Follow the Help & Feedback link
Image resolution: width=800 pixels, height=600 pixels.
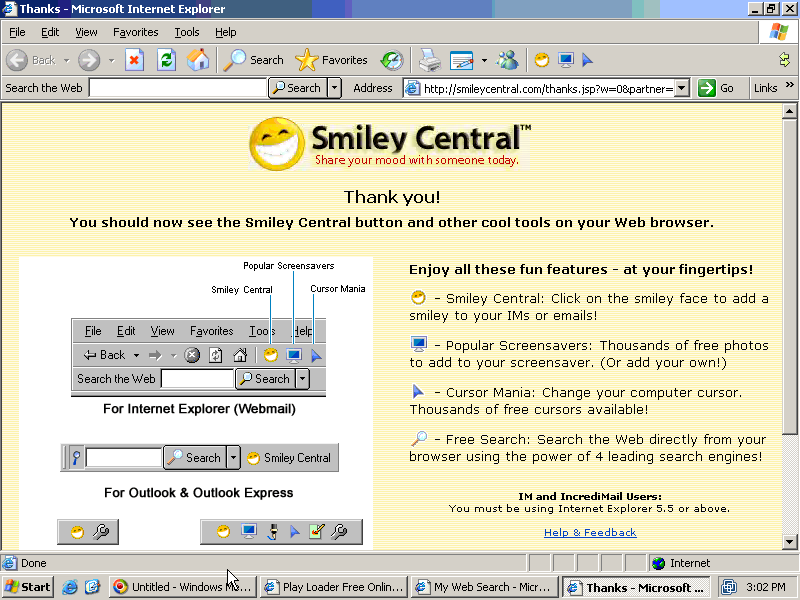[x=590, y=533]
